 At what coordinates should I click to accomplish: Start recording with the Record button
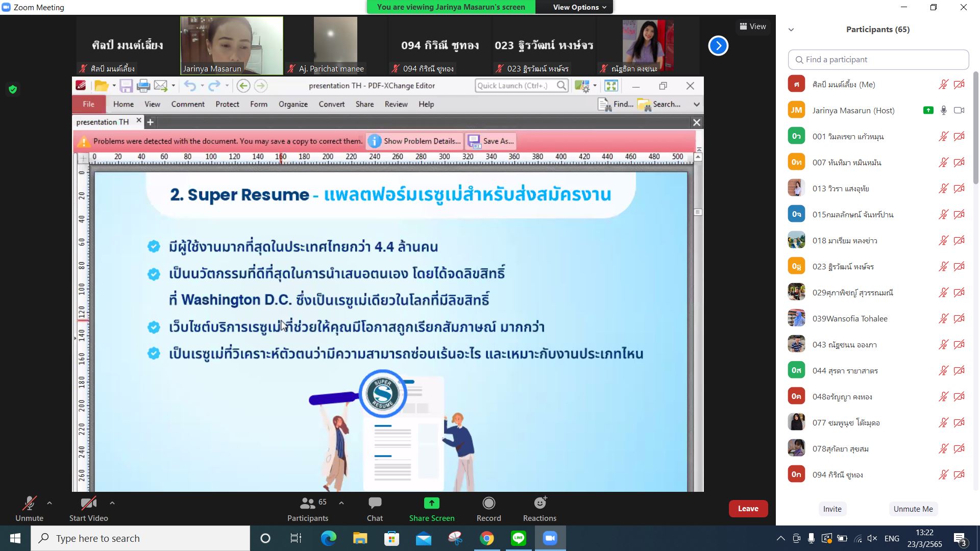coord(489,509)
